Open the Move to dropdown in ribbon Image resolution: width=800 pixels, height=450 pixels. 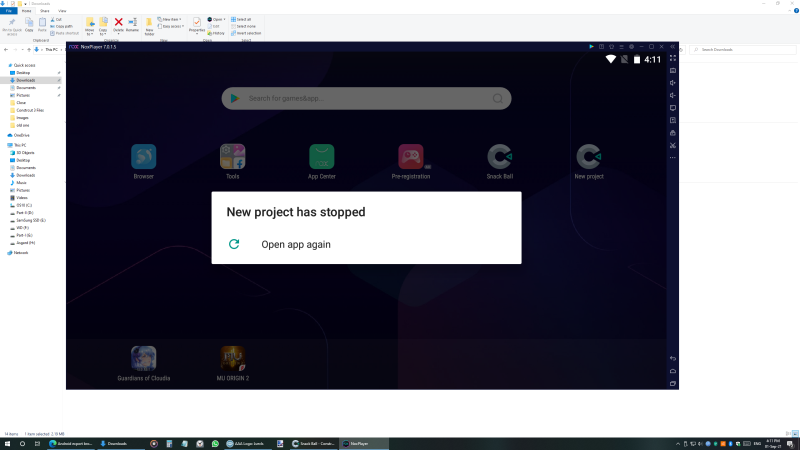pos(90,26)
